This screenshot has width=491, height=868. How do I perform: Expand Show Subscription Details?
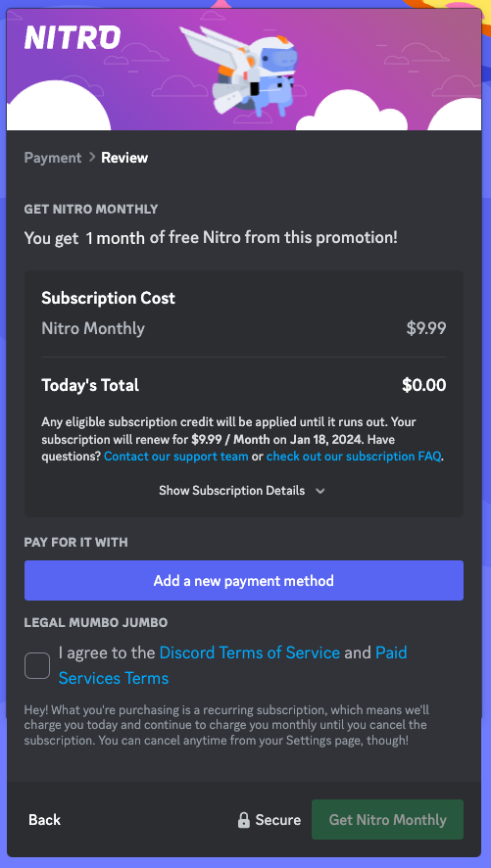tap(242, 491)
